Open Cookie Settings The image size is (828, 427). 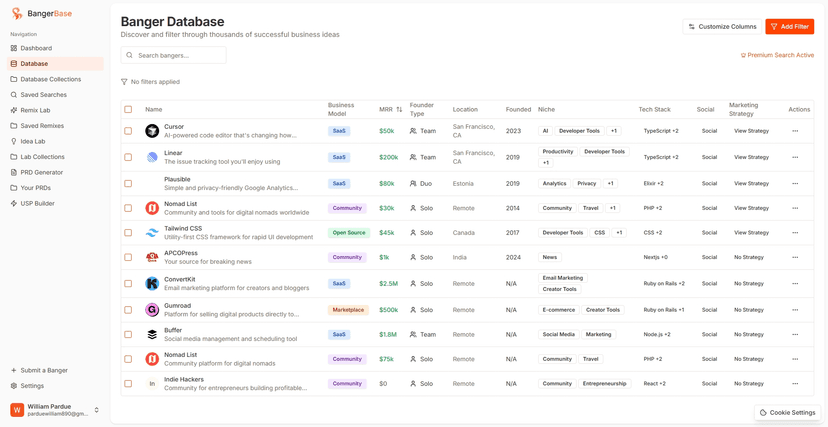tap(787, 412)
